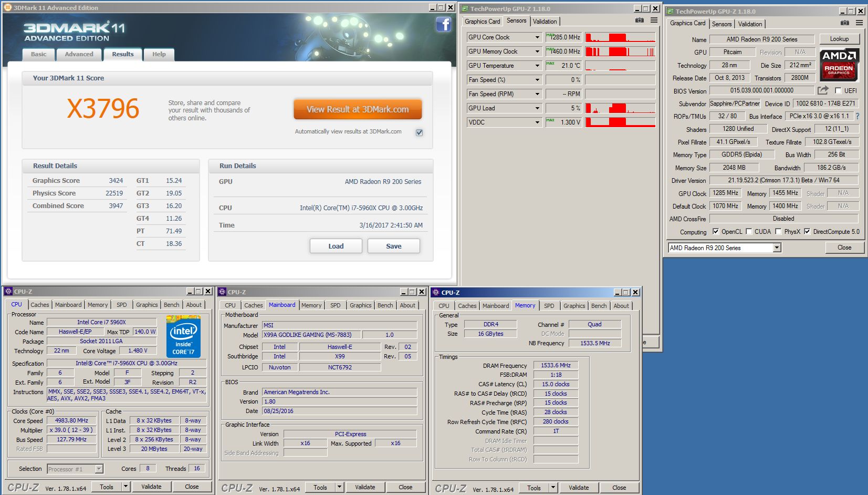This screenshot has width=868, height=495.
Task: Open Tools dropdown arrow in CPU-Z CPU window
Action: 126,487
